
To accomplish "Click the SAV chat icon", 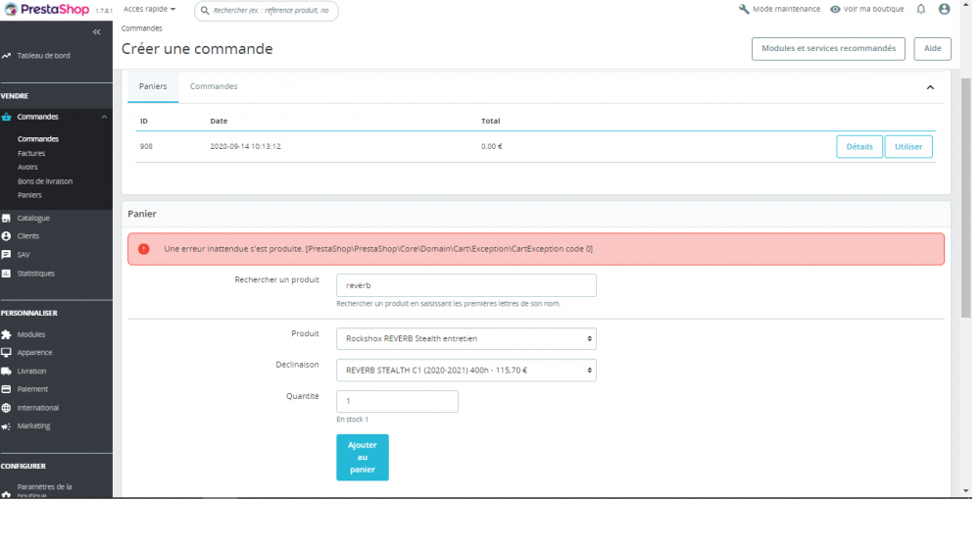I will click(6, 255).
